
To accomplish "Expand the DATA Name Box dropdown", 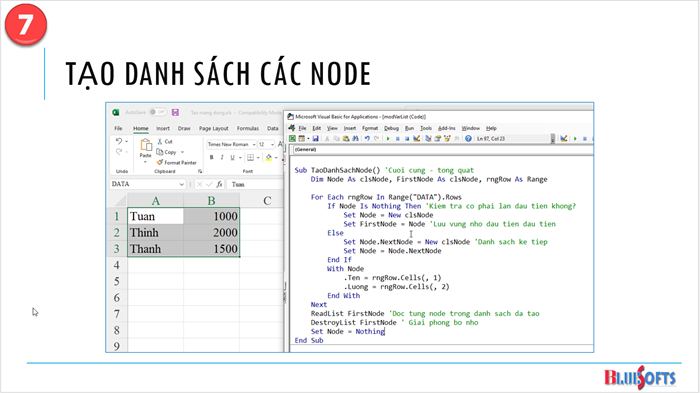I will tap(181, 184).
